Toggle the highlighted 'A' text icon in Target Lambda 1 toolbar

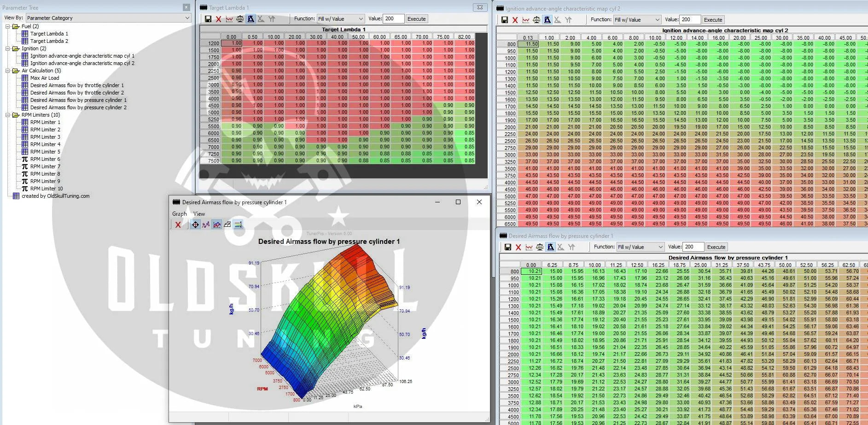click(250, 19)
